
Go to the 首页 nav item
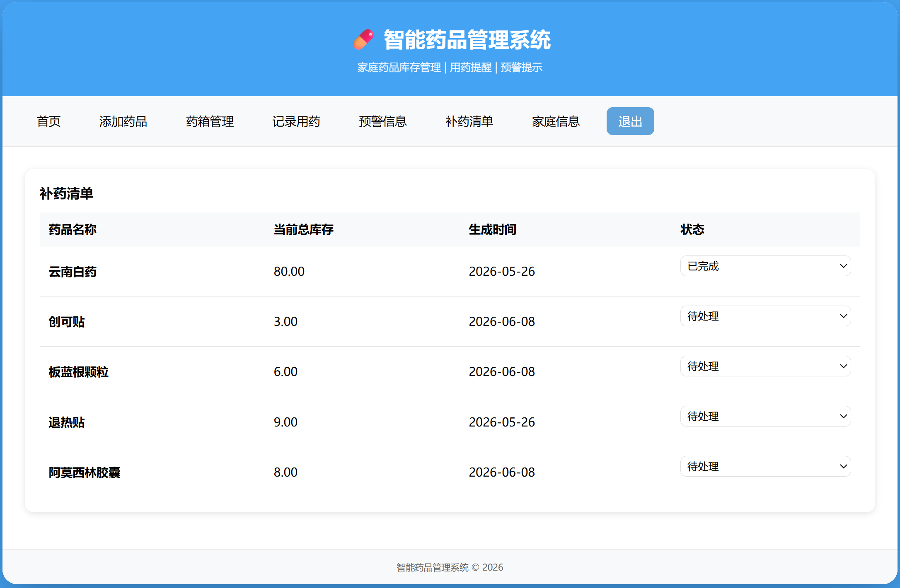click(x=49, y=121)
